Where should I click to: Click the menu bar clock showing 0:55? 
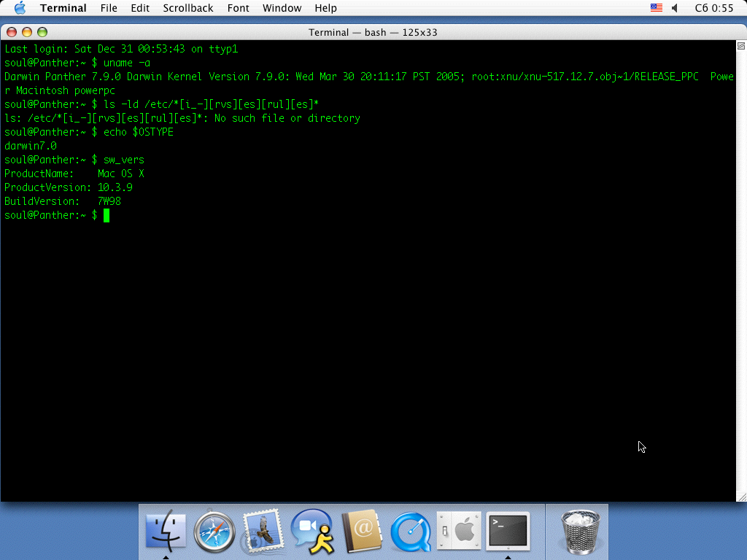point(713,8)
